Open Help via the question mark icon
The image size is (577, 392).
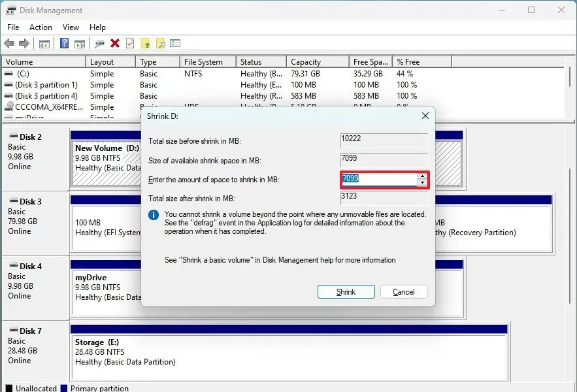65,43
